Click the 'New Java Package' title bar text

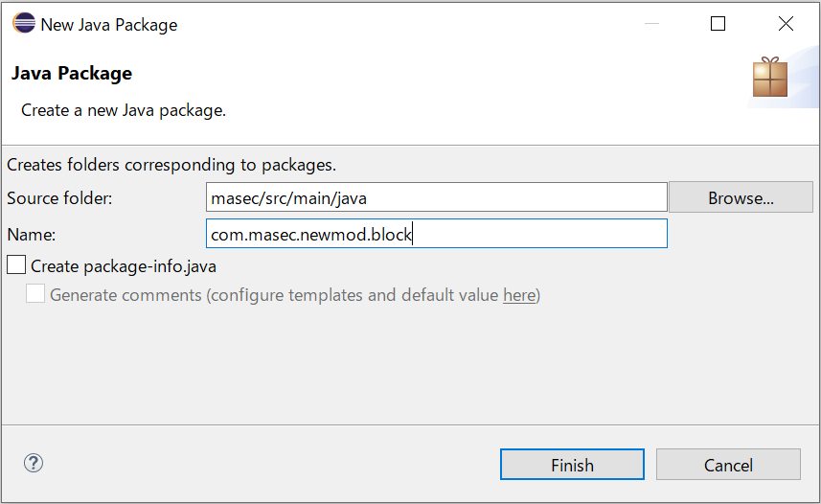tap(109, 25)
